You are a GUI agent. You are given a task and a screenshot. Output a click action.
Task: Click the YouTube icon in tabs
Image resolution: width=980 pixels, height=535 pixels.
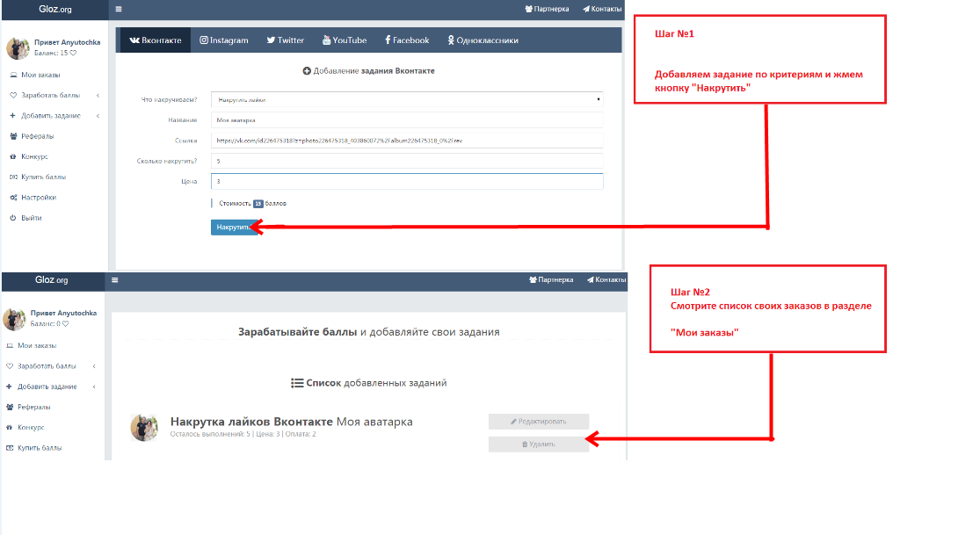coord(327,40)
